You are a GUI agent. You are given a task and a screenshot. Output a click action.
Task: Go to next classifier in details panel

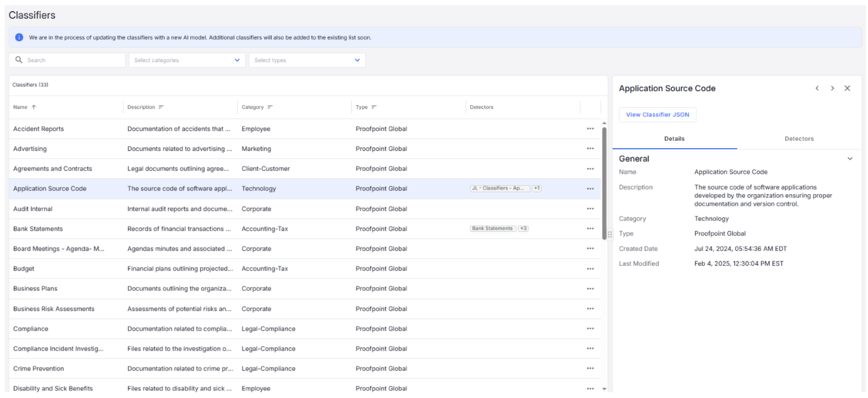pyautogui.click(x=832, y=88)
